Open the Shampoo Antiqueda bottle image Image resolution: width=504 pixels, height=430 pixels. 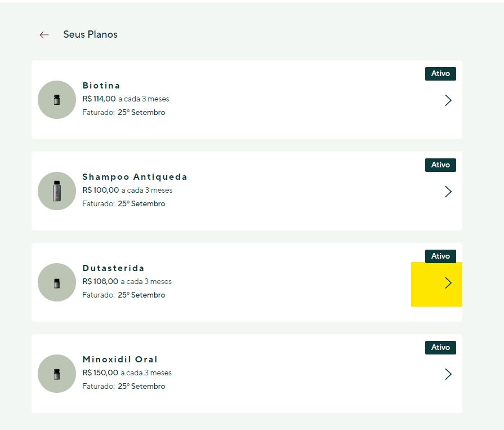57,191
